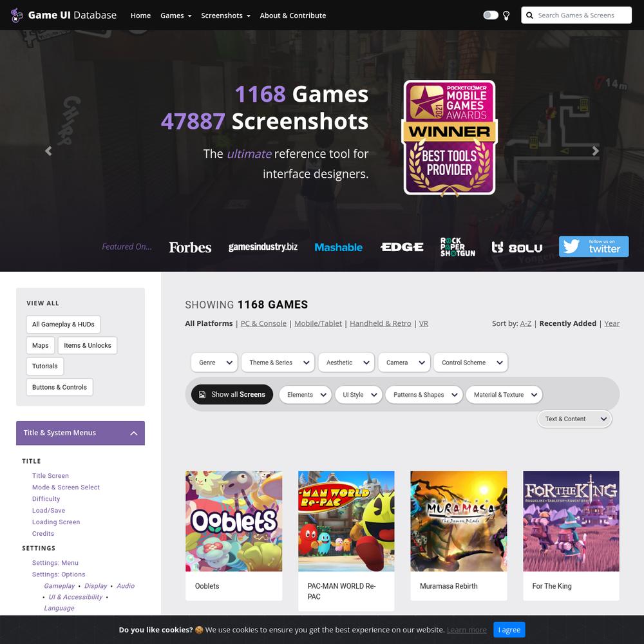The image size is (644, 644).
Task: Toggle the dark/light mode switch
Action: pos(490,15)
